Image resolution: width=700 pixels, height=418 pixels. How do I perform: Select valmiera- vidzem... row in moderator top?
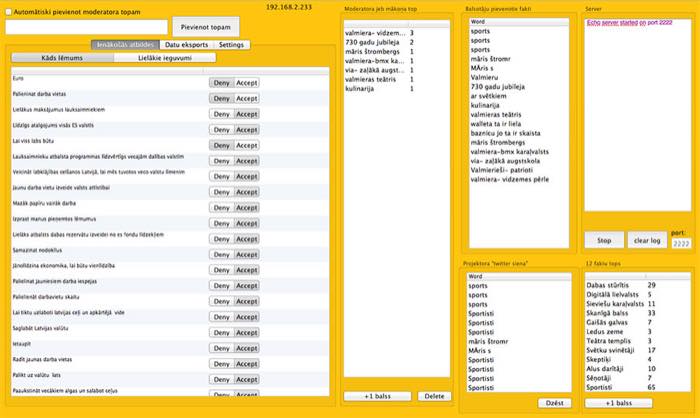tap(396, 33)
